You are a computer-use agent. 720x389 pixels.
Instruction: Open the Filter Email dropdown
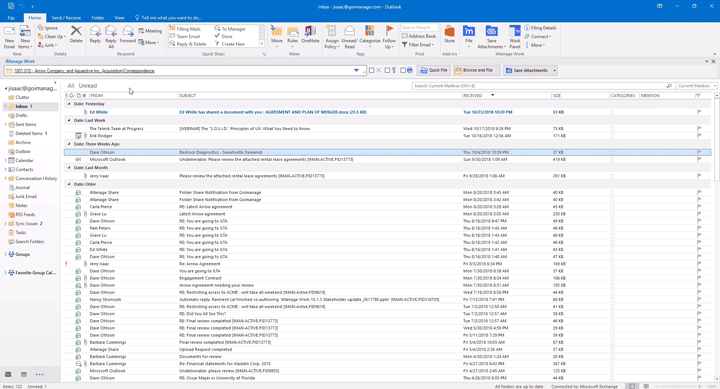pos(418,45)
